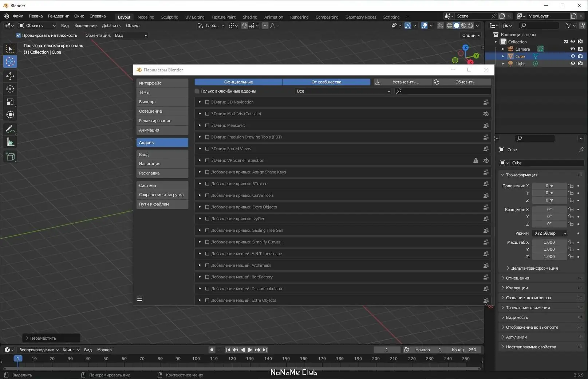Click the Blender logo menu icon
Screen dimensions: 588x379
pyautogui.click(x=7, y=16)
